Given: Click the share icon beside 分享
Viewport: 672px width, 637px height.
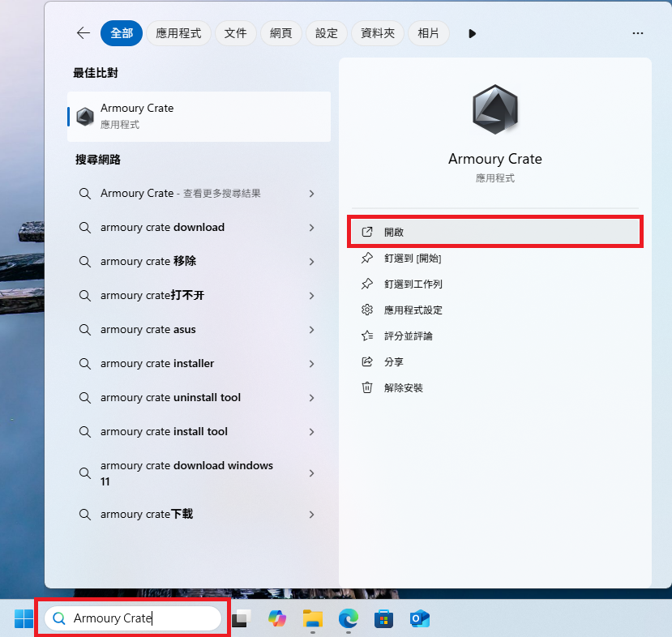Looking at the screenshot, I should pyautogui.click(x=367, y=361).
